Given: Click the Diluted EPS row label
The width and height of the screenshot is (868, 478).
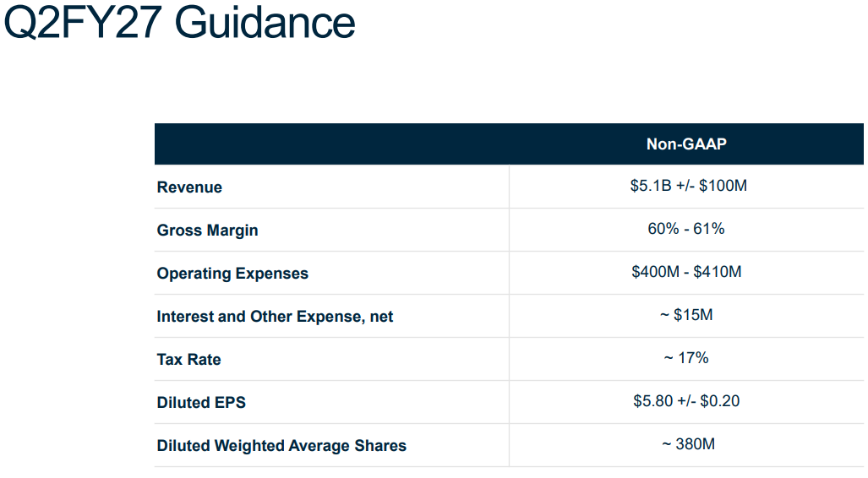Looking at the screenshot, I should click(x=201, y=402).
